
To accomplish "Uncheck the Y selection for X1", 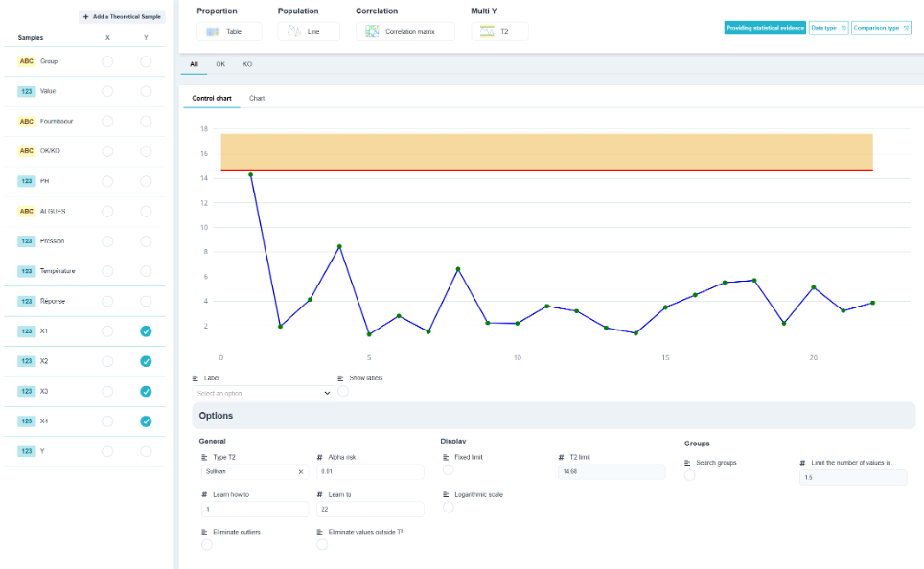I will pyautogui.click(x=146, y=331).
